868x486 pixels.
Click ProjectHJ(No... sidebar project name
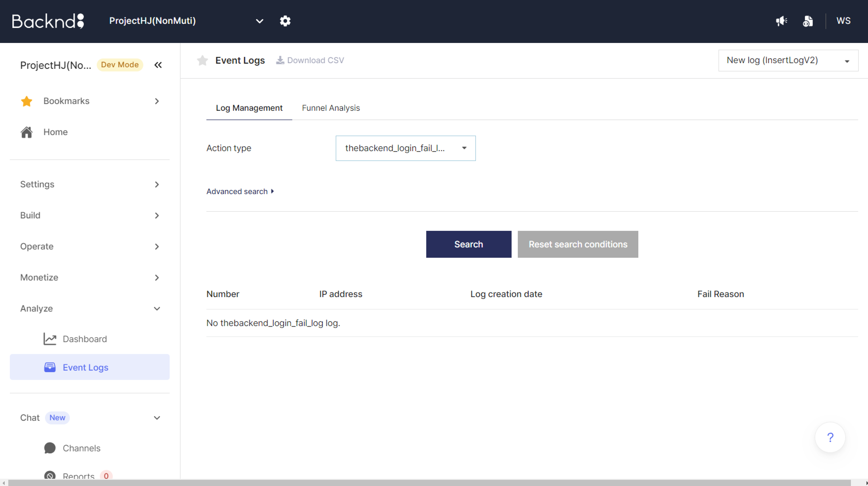(x=56, y=65)
